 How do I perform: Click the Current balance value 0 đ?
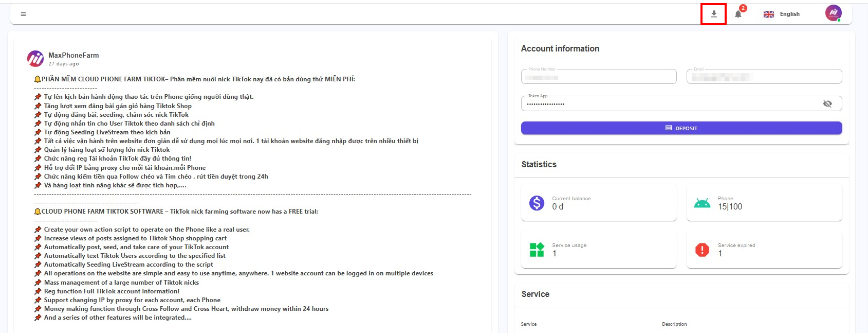pos(558,206)
